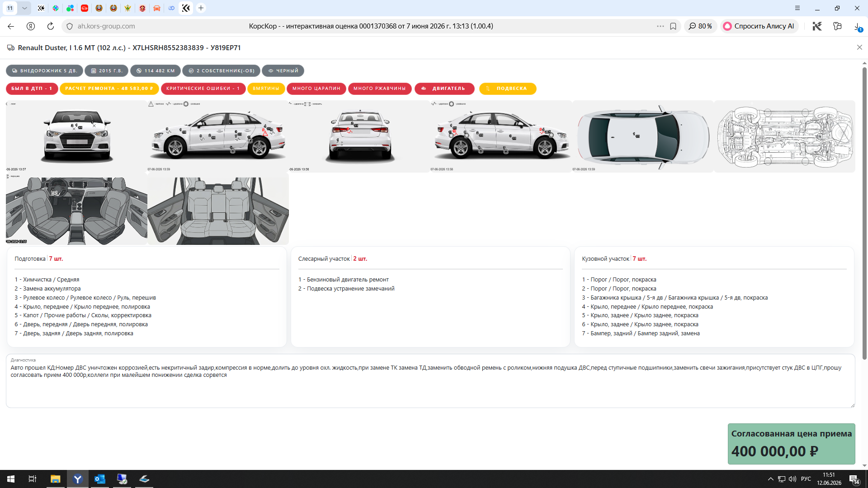This screenshot has height=488, width=868.
Task: Click the 400 000,00 ₽ agreed price box
Action: coord(791,444)
